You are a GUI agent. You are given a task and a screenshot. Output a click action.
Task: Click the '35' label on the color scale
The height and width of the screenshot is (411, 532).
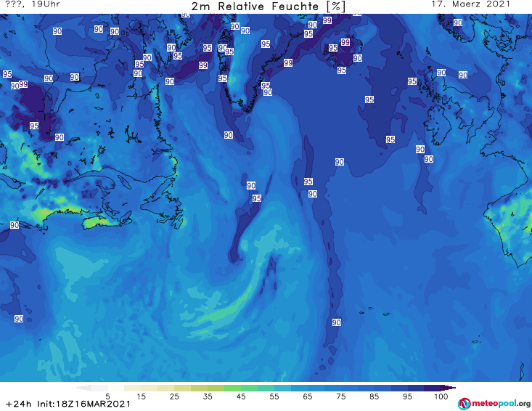click(208, 396)
